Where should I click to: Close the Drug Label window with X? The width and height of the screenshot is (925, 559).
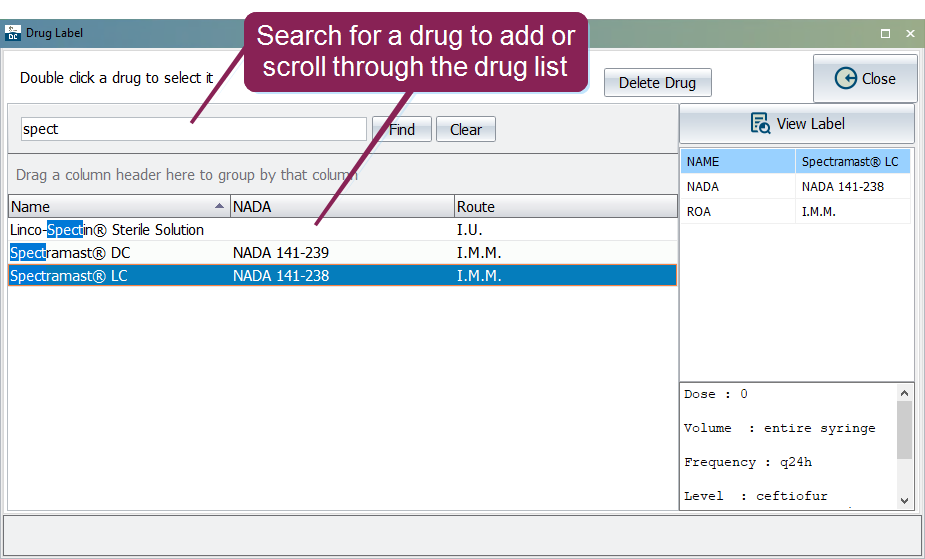[910, 34]
